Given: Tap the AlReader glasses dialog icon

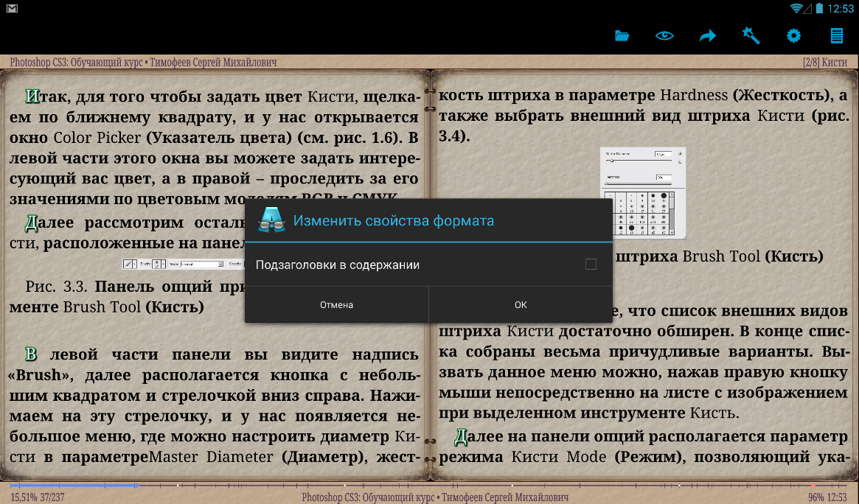Looking at the screenshot, I should click(x=271, y=220).
